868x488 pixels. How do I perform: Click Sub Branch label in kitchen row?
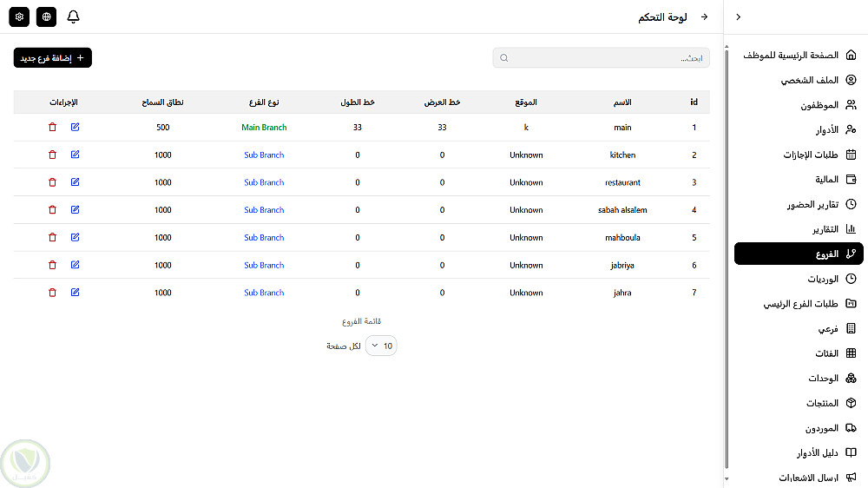click(x=264, y=155)
